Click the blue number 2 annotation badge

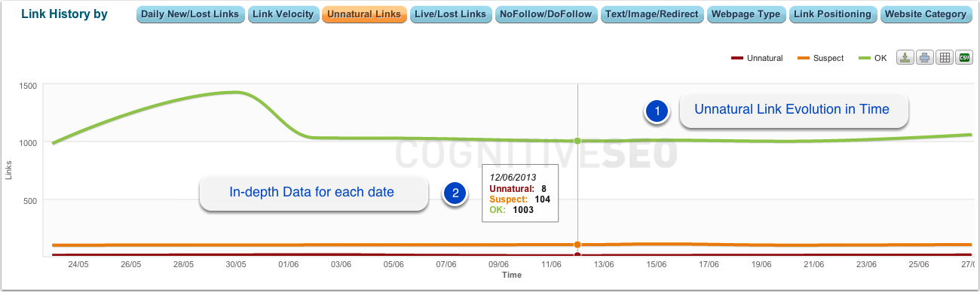pos(455,193)
